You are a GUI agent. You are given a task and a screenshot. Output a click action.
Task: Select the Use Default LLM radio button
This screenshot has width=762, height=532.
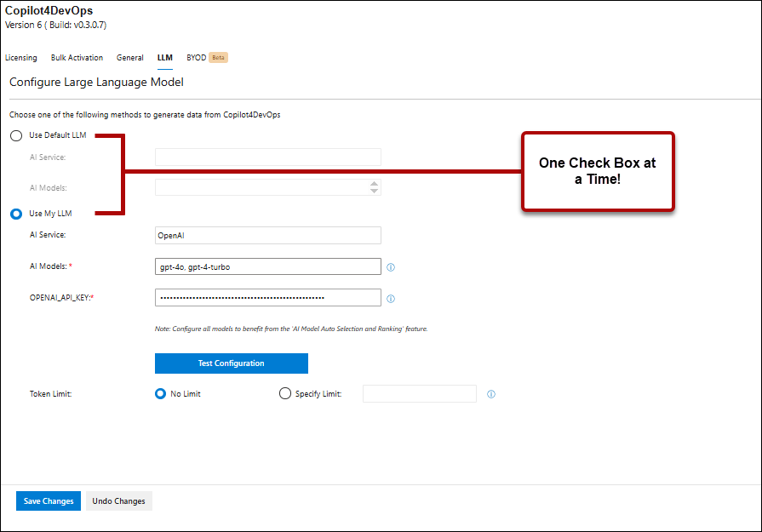point(16,135)
